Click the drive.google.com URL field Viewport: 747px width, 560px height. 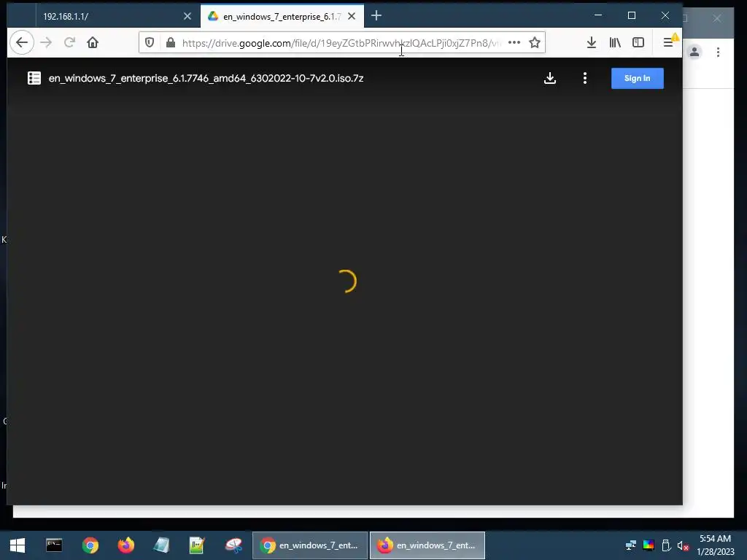341,43
